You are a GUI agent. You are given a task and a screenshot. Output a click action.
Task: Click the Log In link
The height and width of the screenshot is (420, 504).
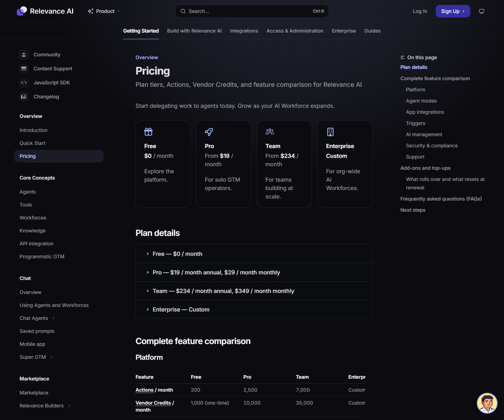[x=420, y=11]
